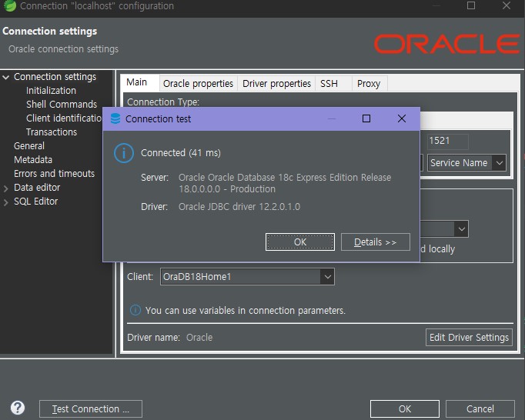Click the ORACLE logo
The height and width of the screenshot is (420, 525).
click(446, 44)
